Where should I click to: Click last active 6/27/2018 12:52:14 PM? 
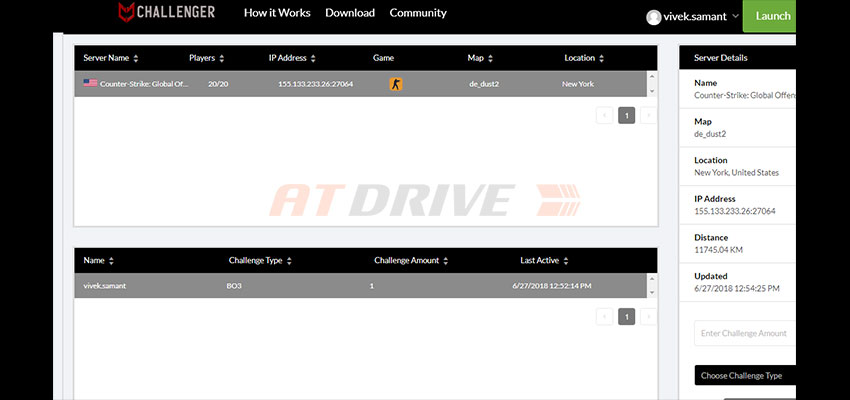click(552, 286)
